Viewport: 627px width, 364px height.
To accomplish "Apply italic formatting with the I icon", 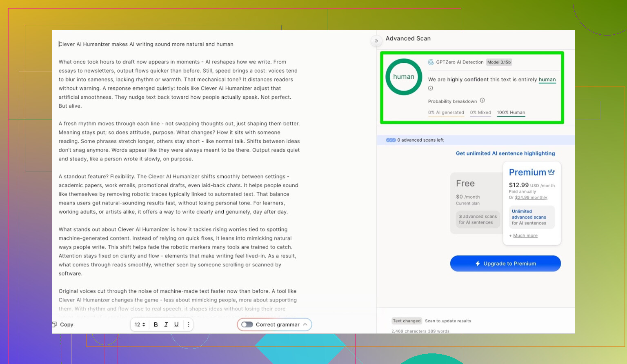I will pyautogui.click(x=166, y=324).
